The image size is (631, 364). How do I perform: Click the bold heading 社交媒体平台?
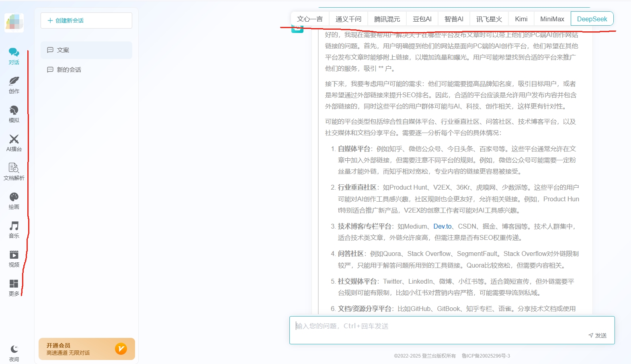point(357,281)
